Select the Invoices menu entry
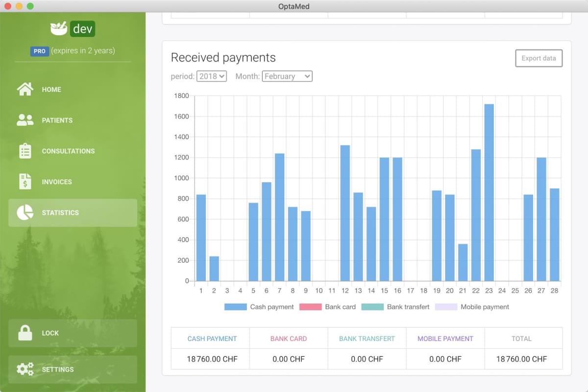588x392 pixels. (x=57, y=182)
